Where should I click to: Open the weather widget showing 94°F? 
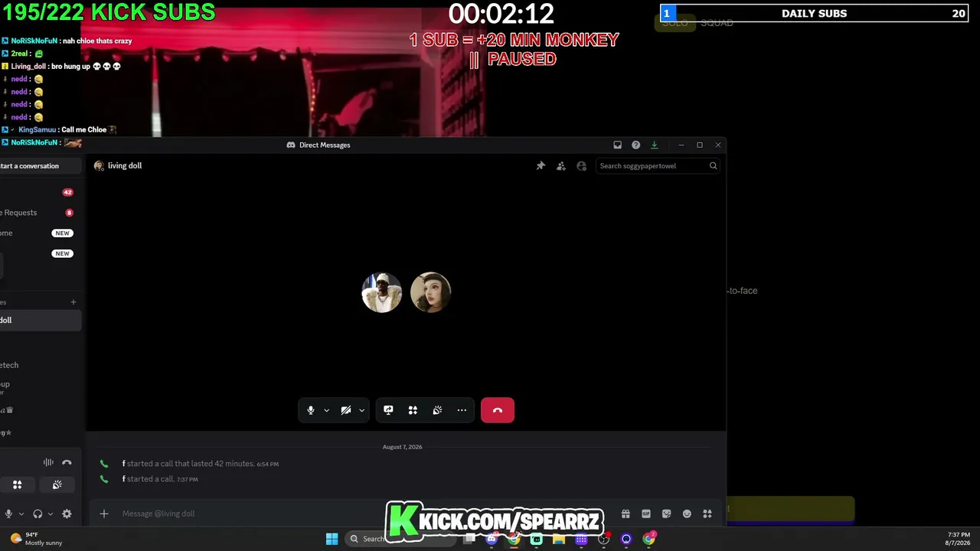point(36,539)
